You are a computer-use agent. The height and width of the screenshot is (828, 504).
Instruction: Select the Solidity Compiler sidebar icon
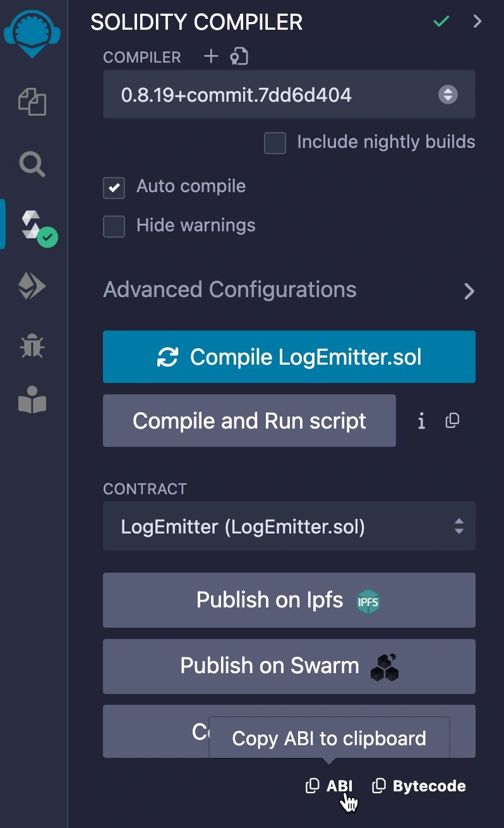[32, 224]
